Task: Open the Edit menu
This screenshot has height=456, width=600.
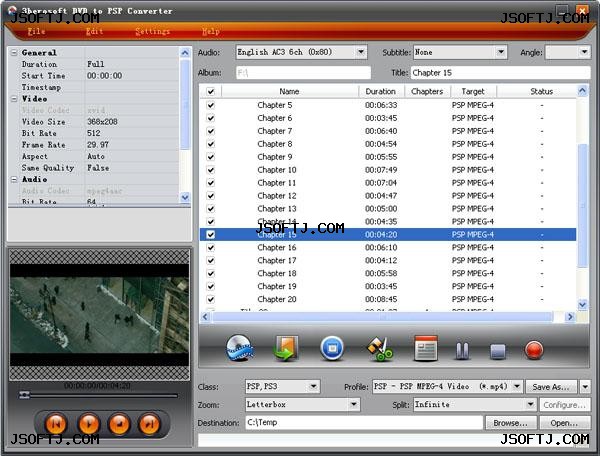Action: 95,31
